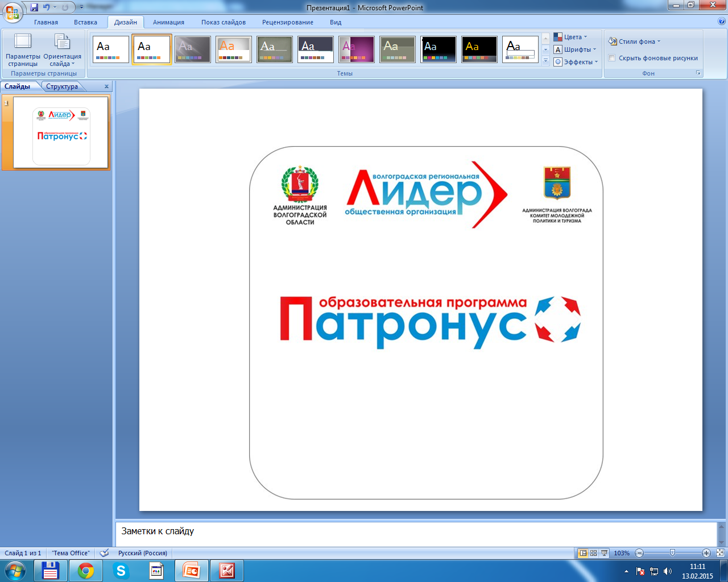
Task: Open Ориентация слайда dropdown
Action: click(x=62, y=50)
